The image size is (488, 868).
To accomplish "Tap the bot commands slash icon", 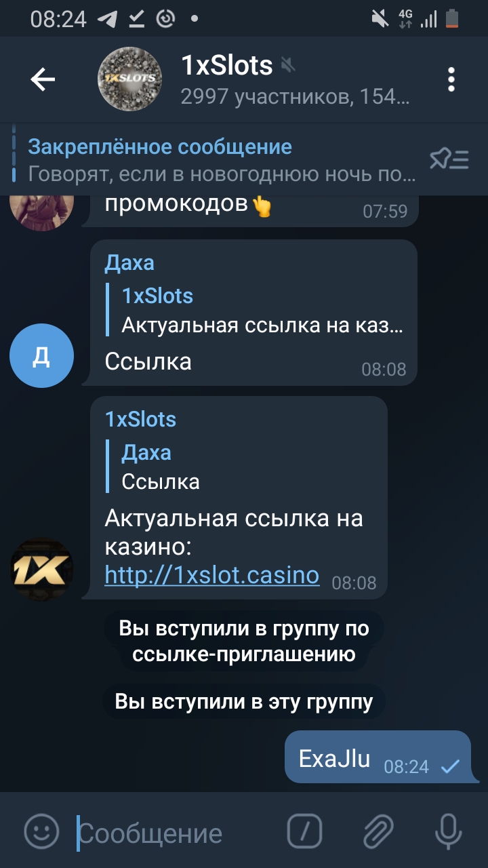I will [304, 830].
